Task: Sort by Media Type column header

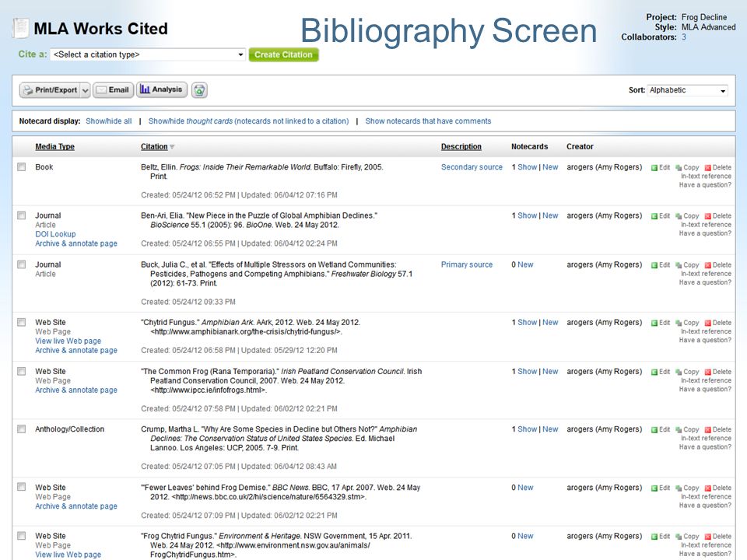Action: click(x=54, y=147)
